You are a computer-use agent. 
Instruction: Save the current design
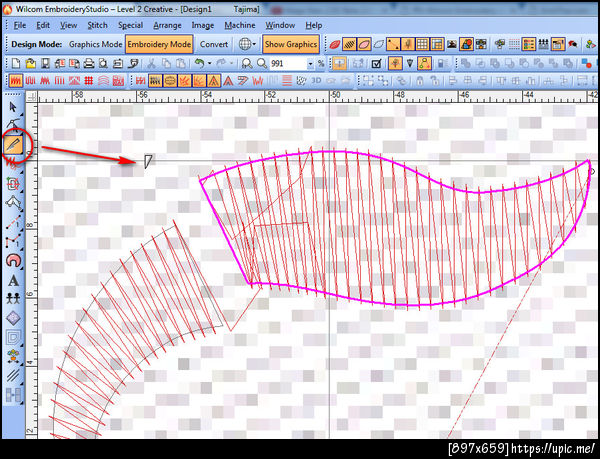pyautogui.click(x=45, y=63)
